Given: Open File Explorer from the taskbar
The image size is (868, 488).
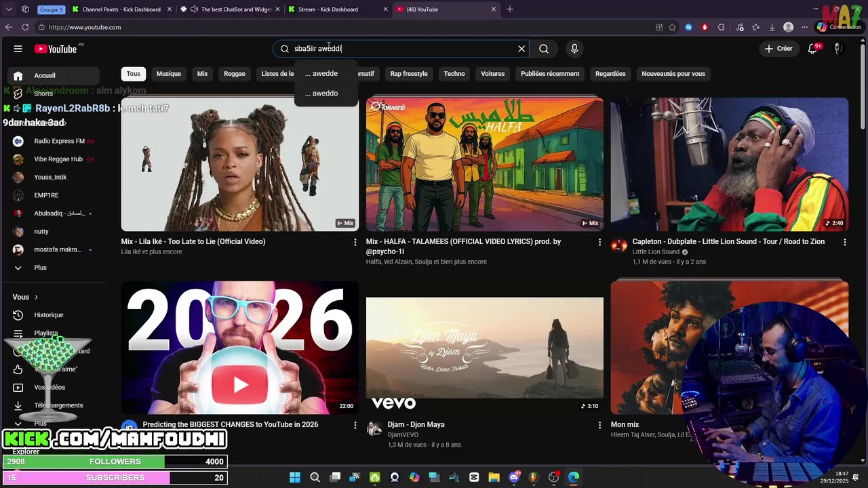Looking at the screenshot, I should coord(494,477).
